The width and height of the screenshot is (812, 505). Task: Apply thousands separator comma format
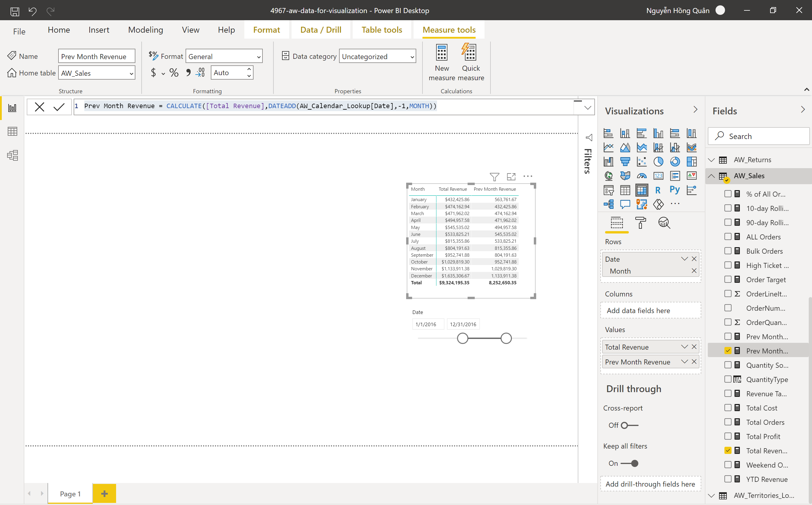tap(188, 72)
